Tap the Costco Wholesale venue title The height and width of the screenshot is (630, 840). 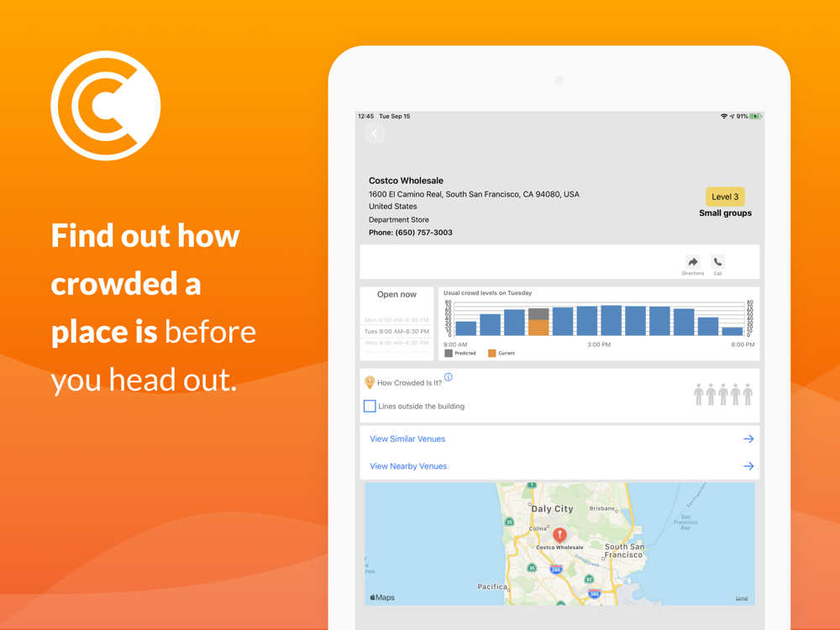(x=406, y=181)
